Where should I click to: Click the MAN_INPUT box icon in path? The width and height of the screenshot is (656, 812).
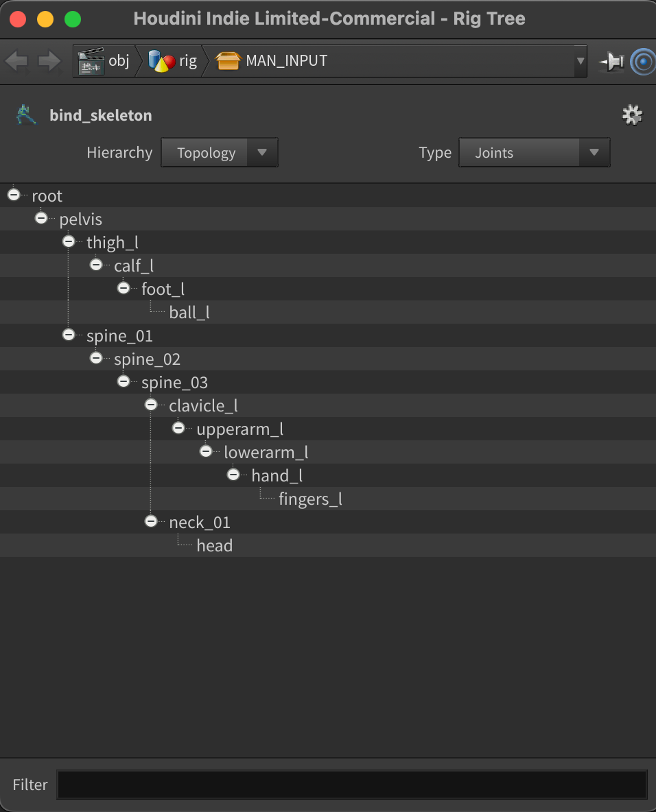pos(228,61)
